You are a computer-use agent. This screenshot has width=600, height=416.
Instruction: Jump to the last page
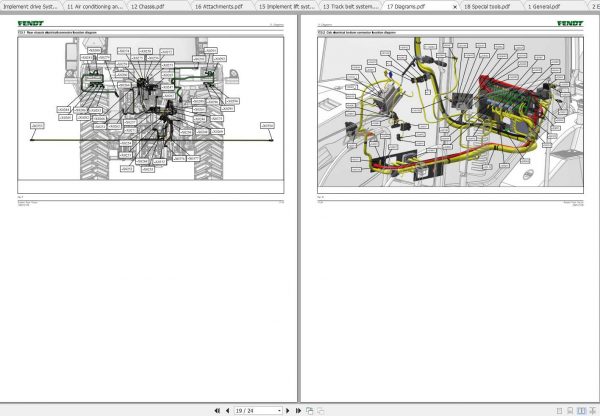point(298,411)
